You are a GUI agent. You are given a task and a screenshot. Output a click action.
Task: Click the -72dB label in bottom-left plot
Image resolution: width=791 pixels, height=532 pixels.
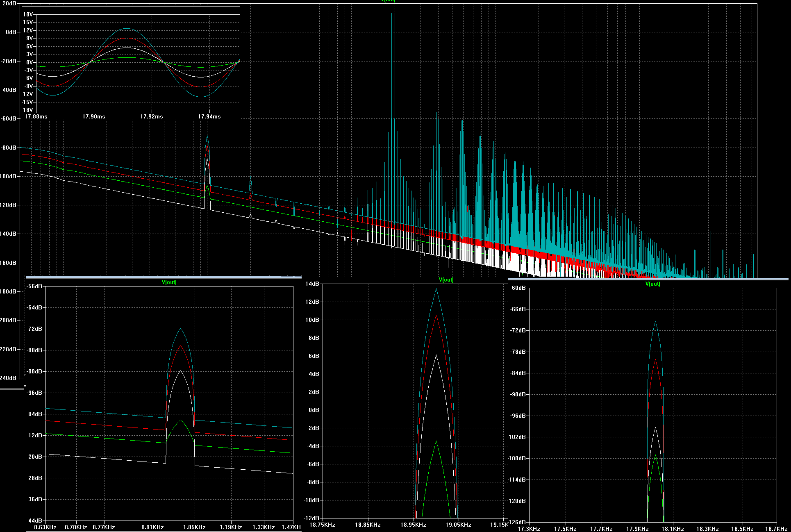pyautogui.click(x=34, y=329)
